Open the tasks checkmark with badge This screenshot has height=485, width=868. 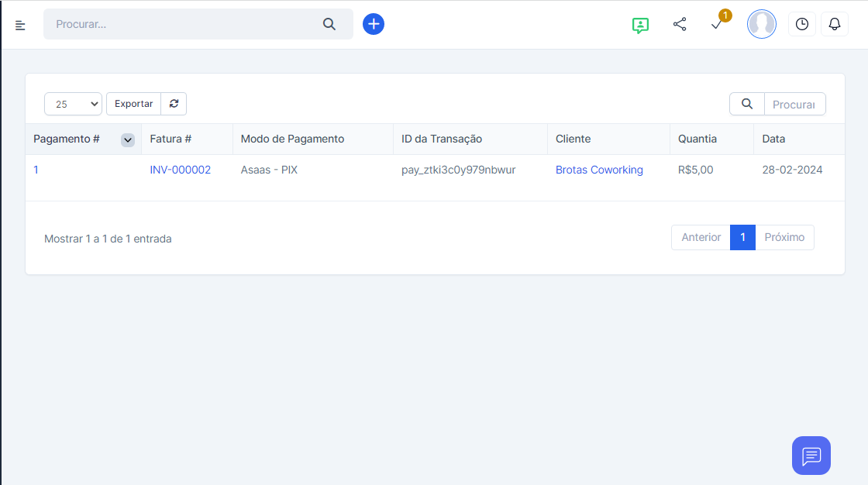click(718, 25)
